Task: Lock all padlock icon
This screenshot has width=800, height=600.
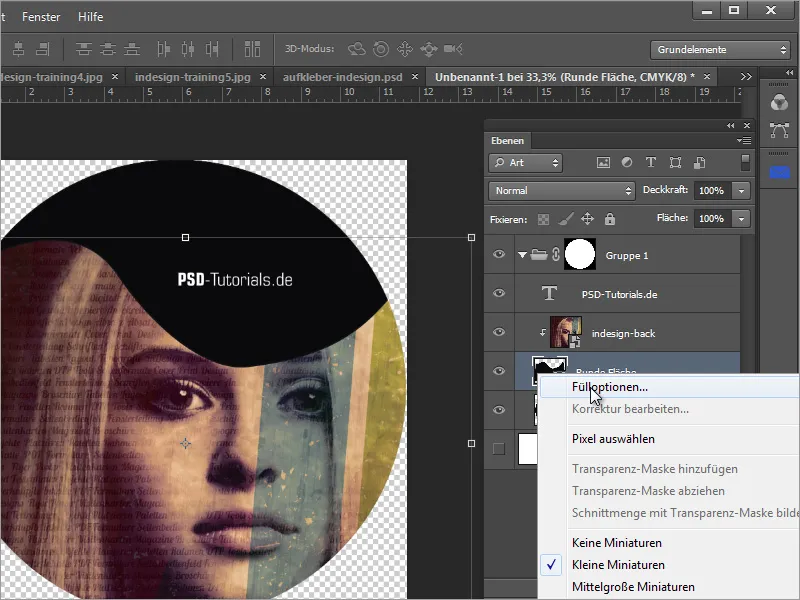Action: click(610, 219)
